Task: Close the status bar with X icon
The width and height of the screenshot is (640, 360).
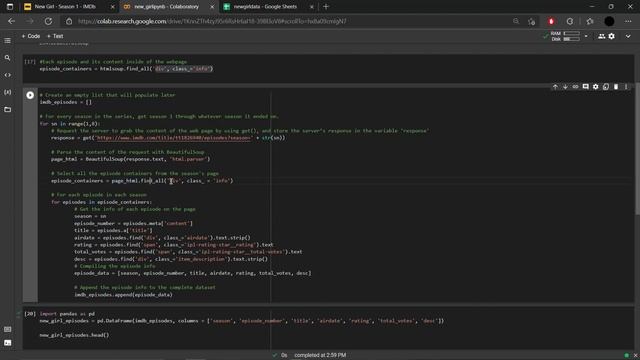Action: coord(635,355)
